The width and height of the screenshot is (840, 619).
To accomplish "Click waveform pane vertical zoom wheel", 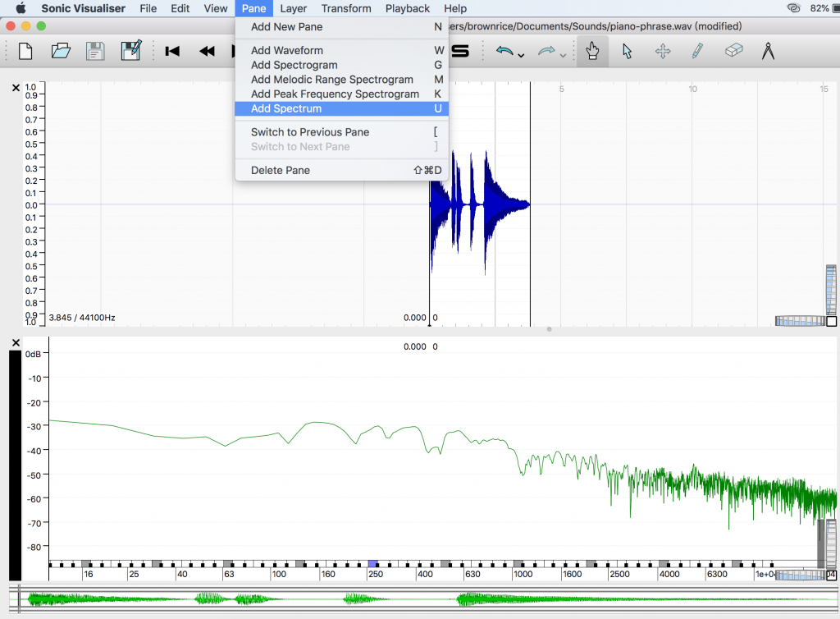I will 831,290.
